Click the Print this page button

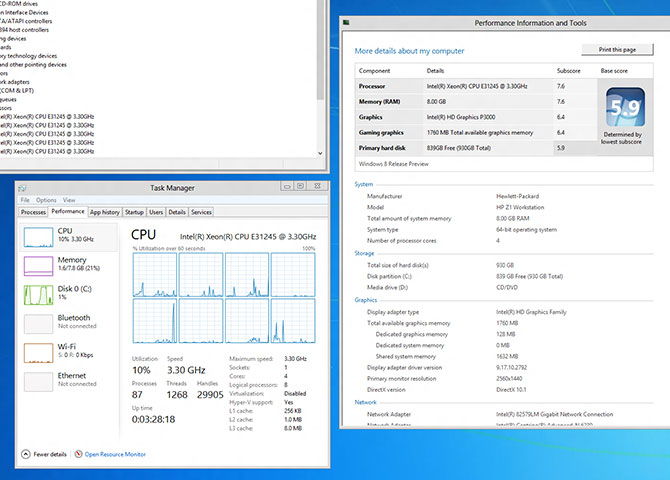point(617,50)
